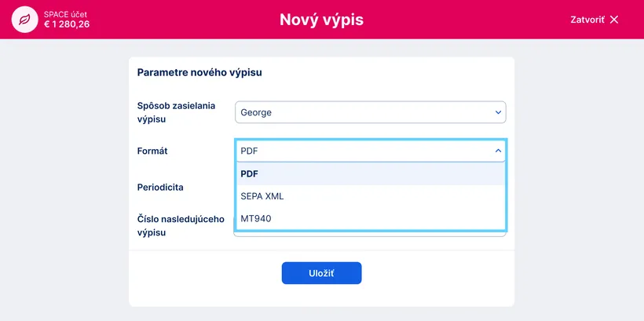Focus the Číslo nasledujúceho výpisu input edge

click(370, 234)
